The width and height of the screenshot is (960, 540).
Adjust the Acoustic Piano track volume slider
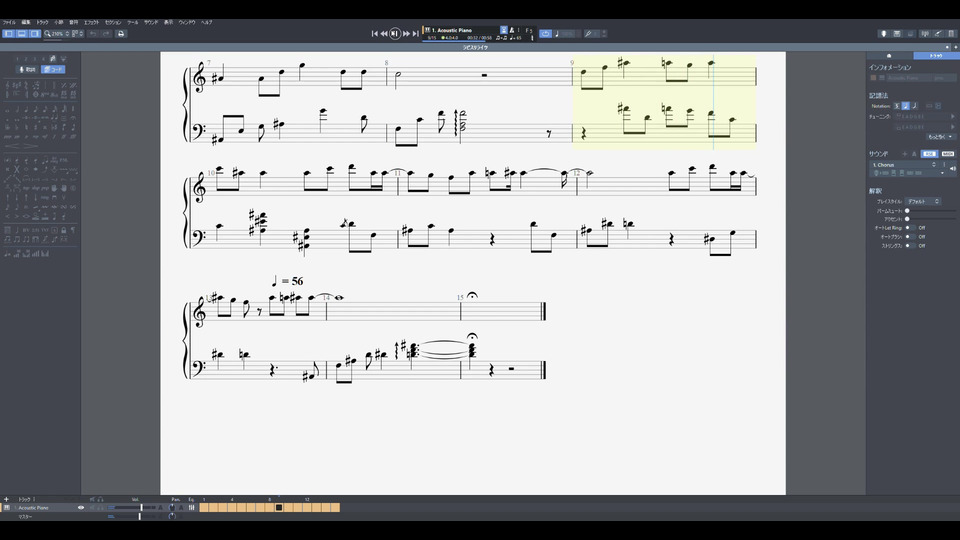coord(141,508)
